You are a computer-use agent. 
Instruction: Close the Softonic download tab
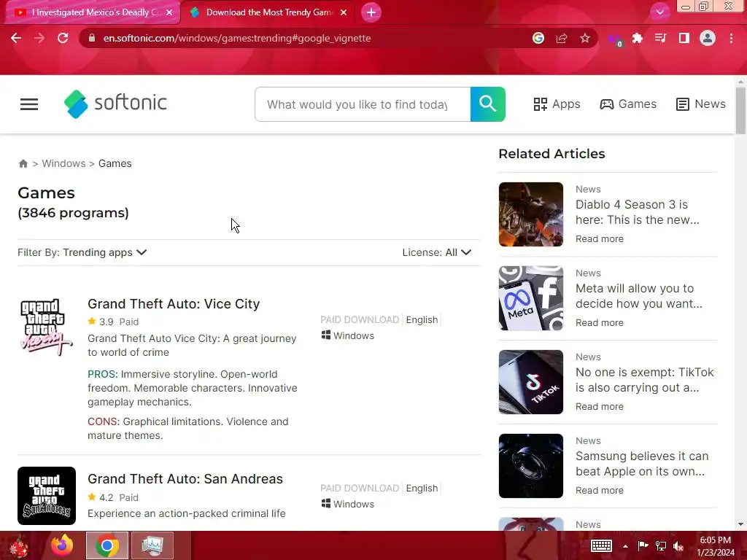344,13
